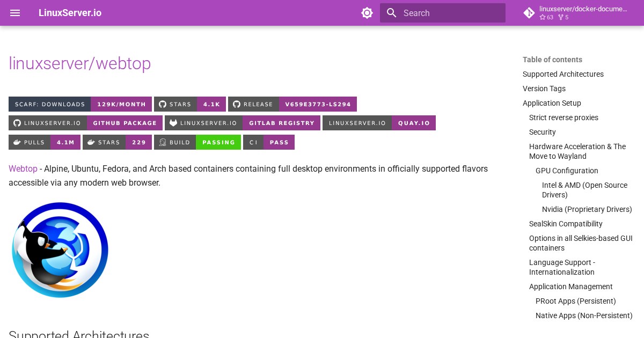The height and width of the screenshot is (338, 644).
Task: Go to Application Setup section
Action: click(x=552, y=103)
